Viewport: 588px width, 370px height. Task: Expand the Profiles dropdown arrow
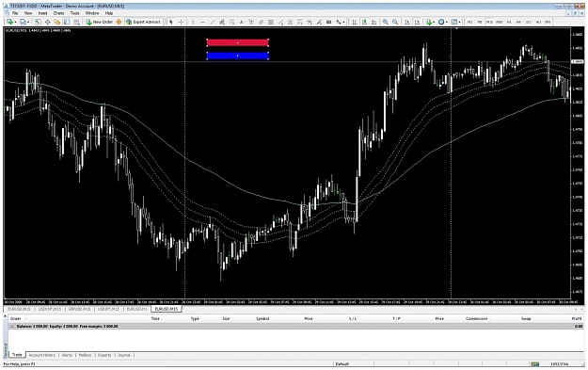pos(28,23)
